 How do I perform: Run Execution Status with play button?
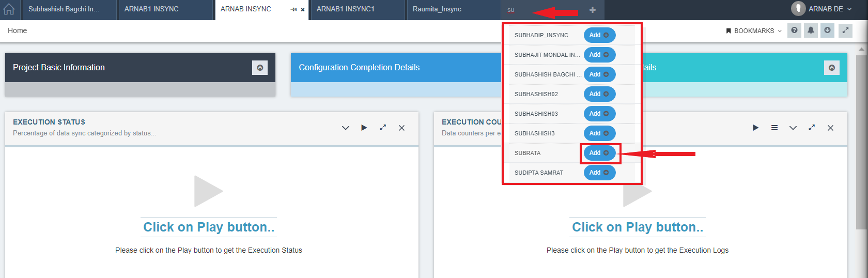tap(364, 128)
